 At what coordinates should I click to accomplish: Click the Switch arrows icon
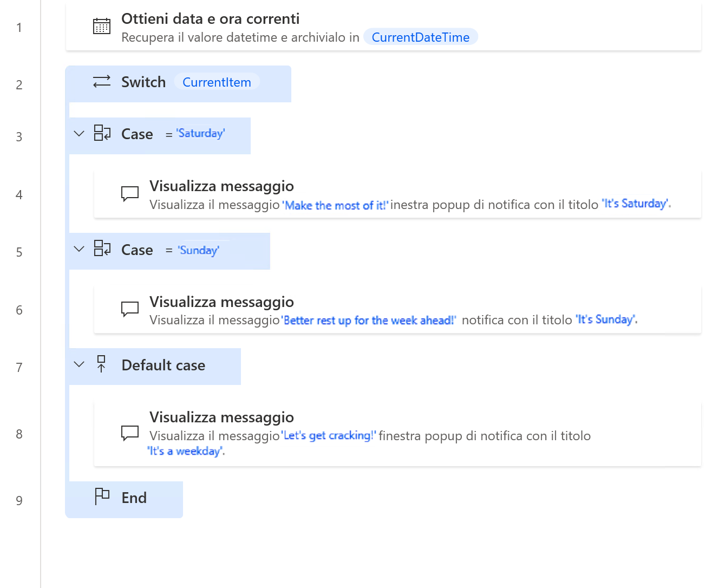pyautogui.click(x=102, y=82)
